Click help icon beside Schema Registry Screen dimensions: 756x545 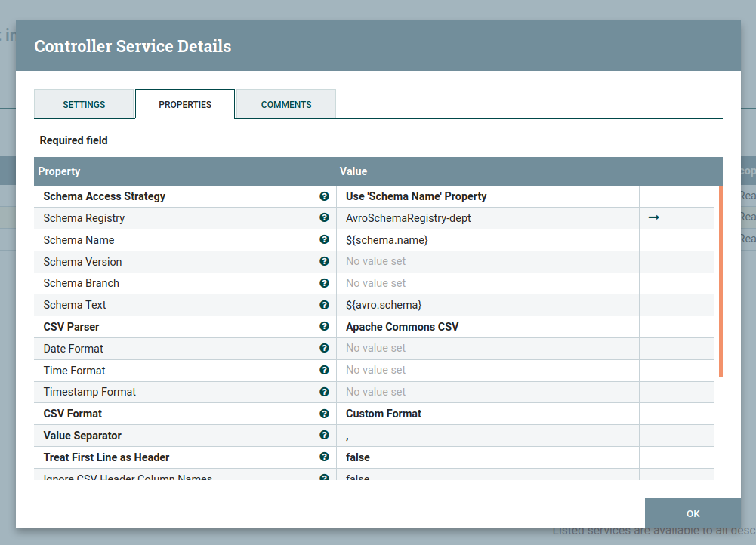[x=324, y=218]
